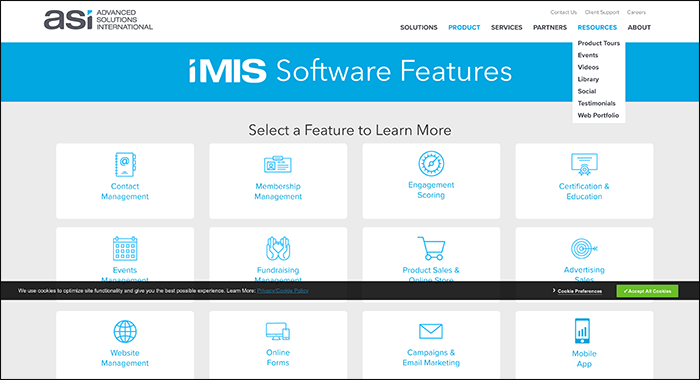
Task: Click the Careers link
Action: tap(636, 13)
